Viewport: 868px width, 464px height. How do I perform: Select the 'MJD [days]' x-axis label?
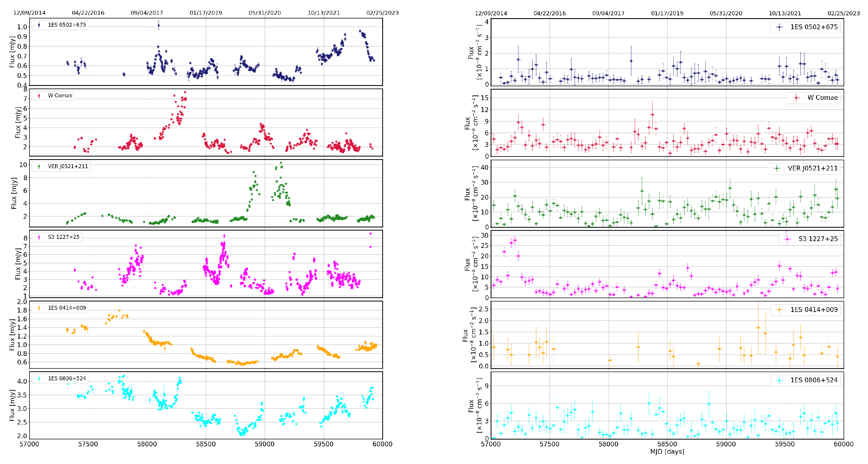pyautogui.click(x=667, y=452)
